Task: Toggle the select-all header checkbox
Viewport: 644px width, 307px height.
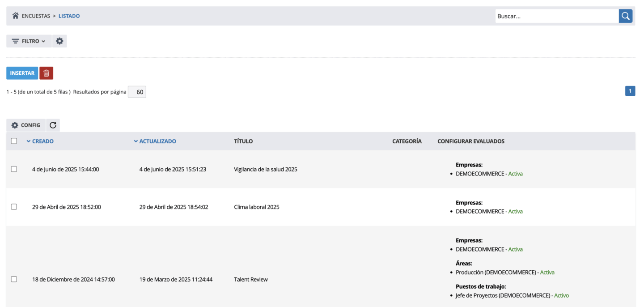Action: (x=14, y=141)
